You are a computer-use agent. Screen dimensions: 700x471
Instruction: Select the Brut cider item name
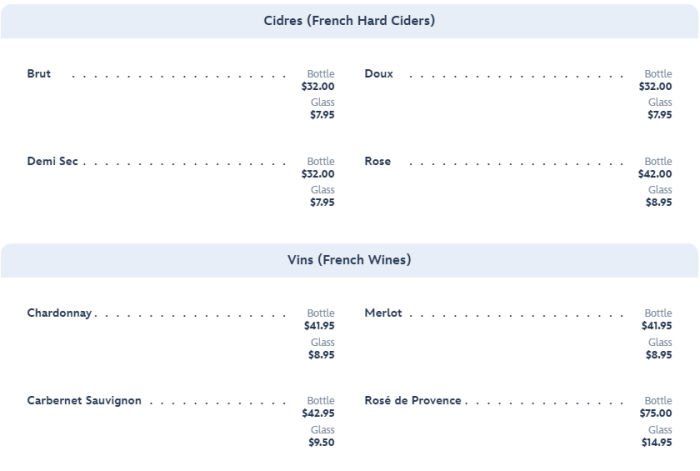[x=39, y=74]
